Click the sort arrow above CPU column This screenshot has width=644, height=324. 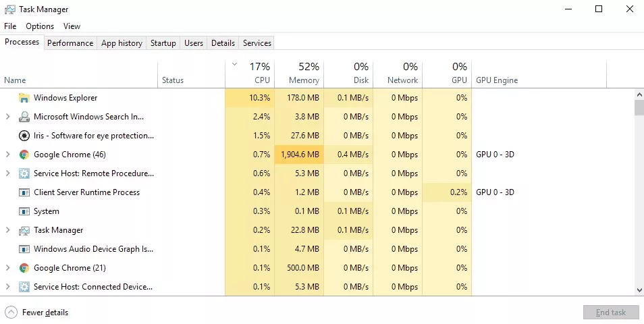[234, 64]
